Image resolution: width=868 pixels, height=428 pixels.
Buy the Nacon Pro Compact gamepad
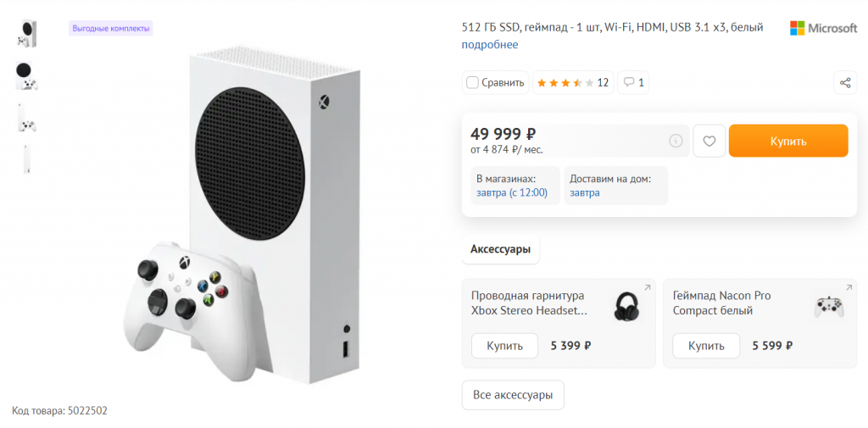coord(706,346)
